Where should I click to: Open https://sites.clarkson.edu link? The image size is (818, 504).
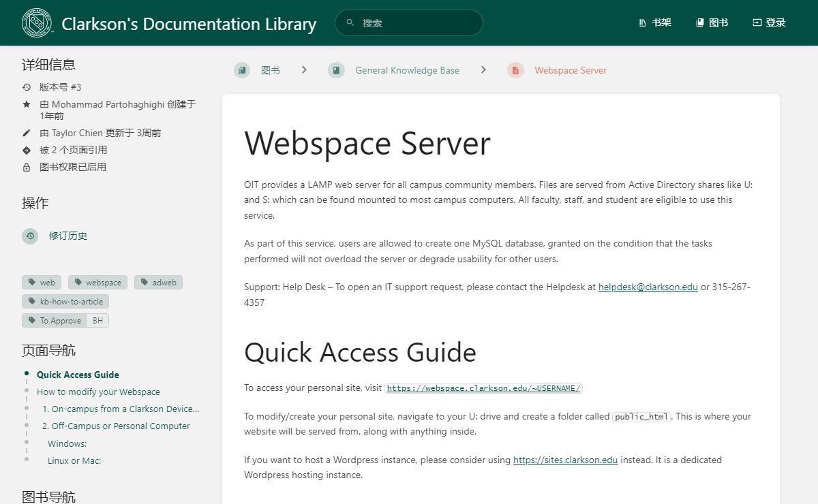[566, 460]
